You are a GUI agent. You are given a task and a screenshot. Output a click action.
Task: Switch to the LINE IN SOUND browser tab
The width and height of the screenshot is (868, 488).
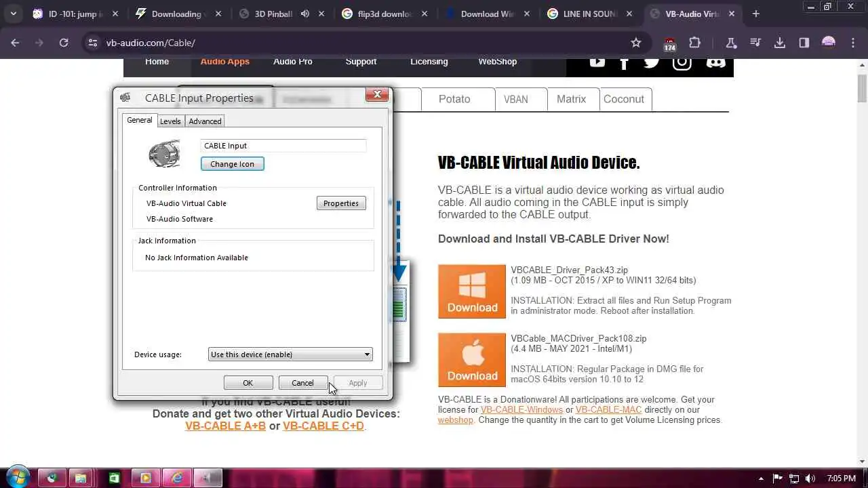coord(590,14)
